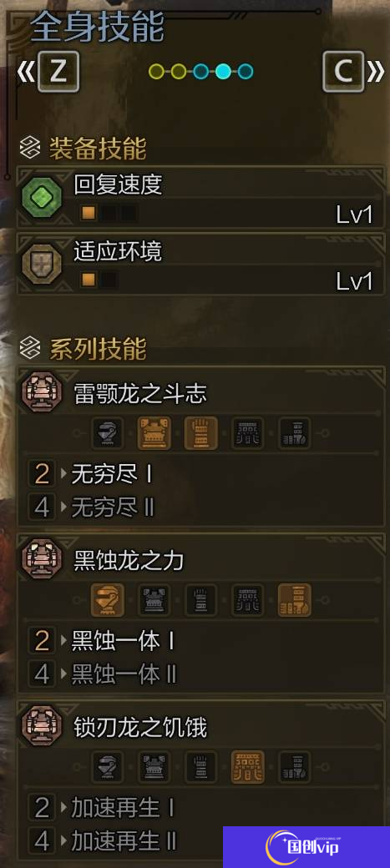Select the bright cyan fourth page dot
This screenshot has height=868, width=390.
(223, 72)
